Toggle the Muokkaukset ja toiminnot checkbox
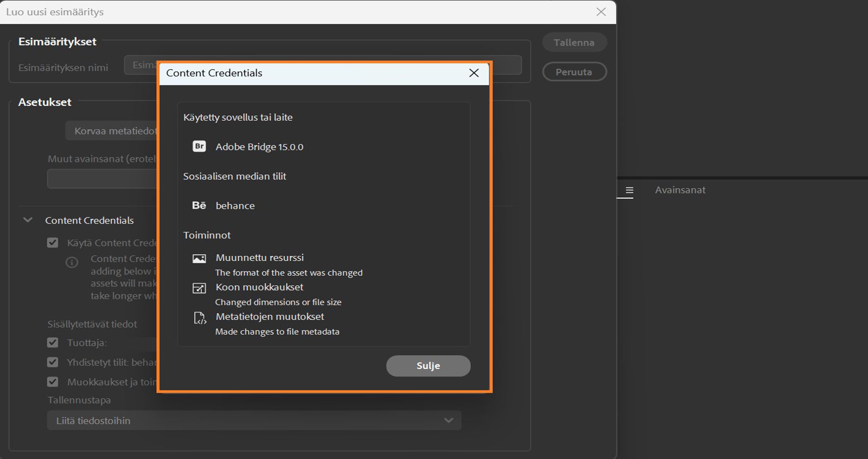The image size is (868, 459). [53, 382]
